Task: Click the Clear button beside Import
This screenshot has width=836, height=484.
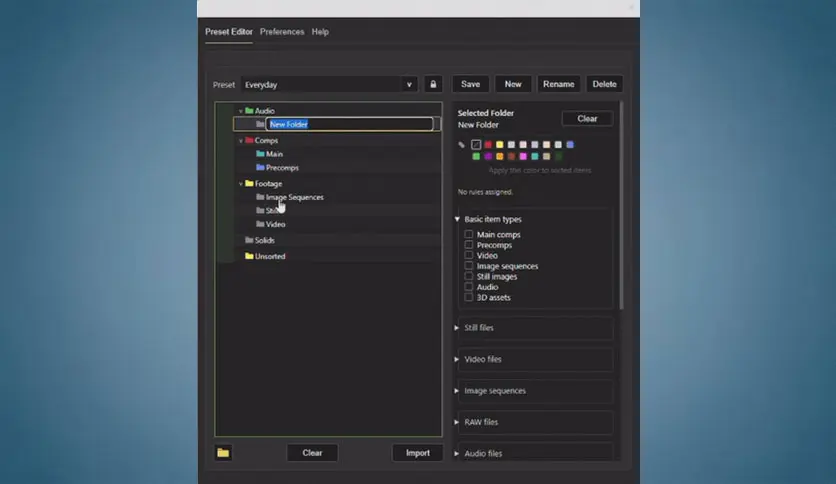Action: pyautogui.click(x=312, y=453)
